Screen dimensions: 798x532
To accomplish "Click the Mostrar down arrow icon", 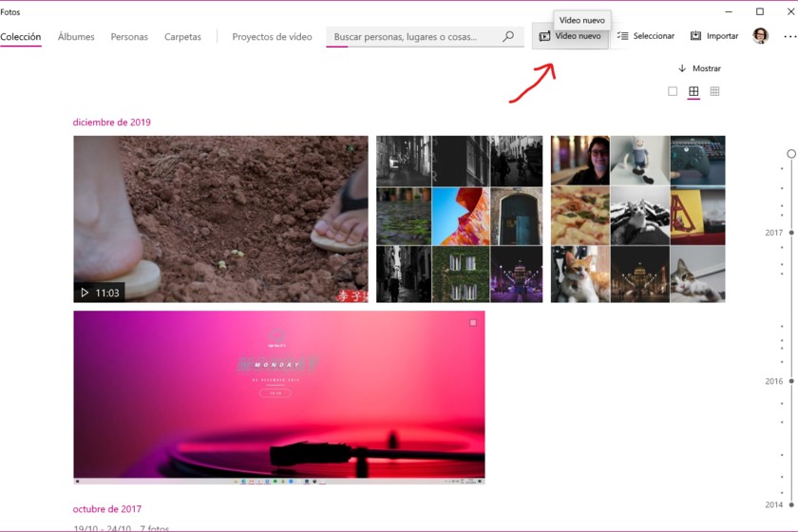I will click(x=682, y=68).
